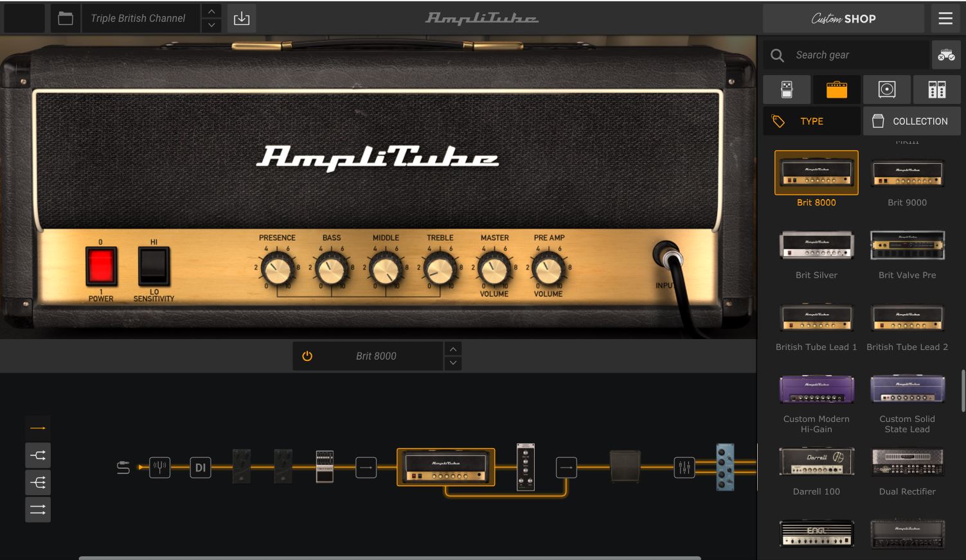Choose the parallel dual routing layout
The width and height of the screenshot is (966, 560).
coord(38,510)
